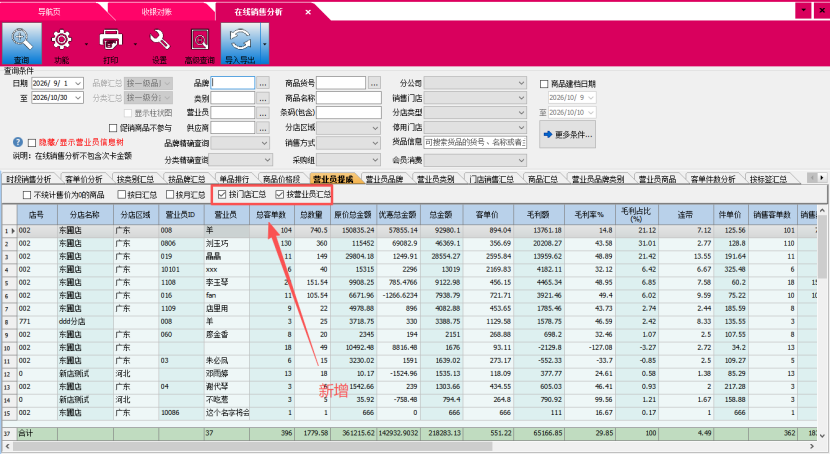Click the 条码(包含) input field
This screenshot has width=830, height=454.
pyautogui.click(x=349, y=113)
